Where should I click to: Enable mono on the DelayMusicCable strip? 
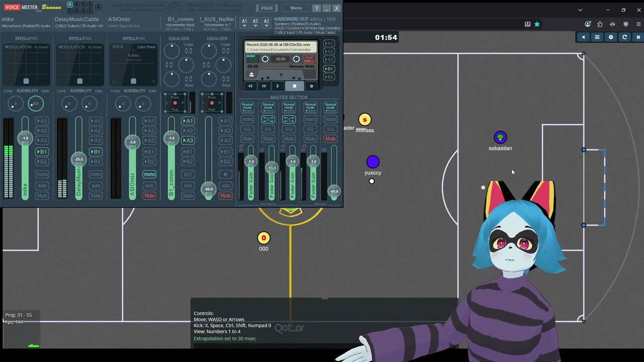click(x=96, y=174)
